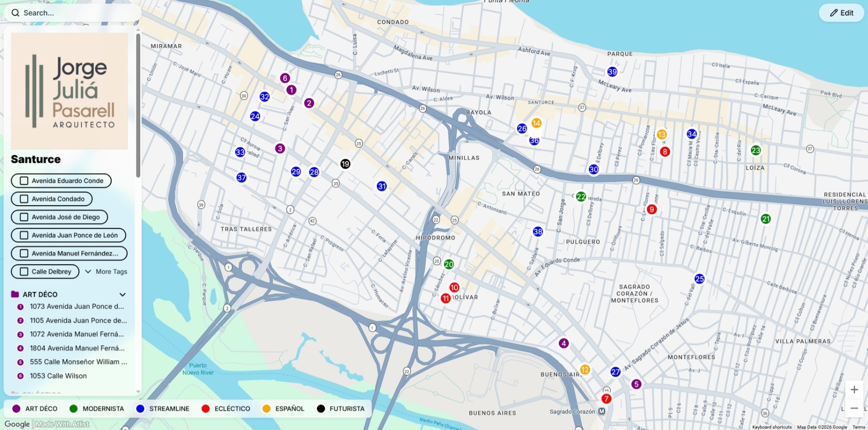Collapse the ART DÉCO category
Image resolution: width=868 pixels, height=430 pixels.
click(x=122, y=295)
